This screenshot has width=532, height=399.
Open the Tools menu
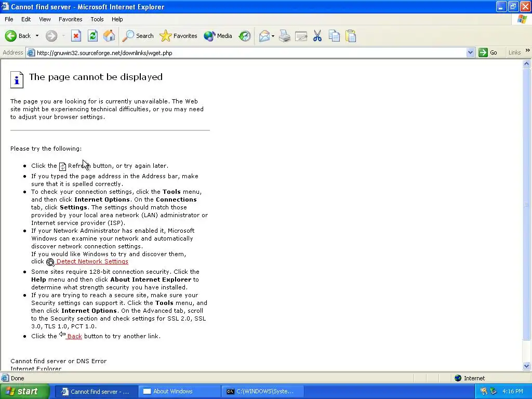(97, 19)
